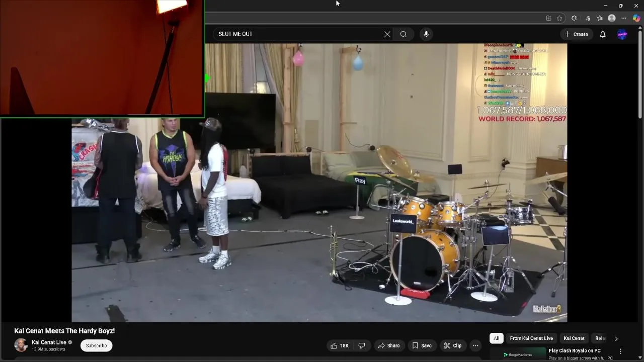This screenshot has width=644, height=362.
Task: Open Play Clash Royale ad options menu
Action: pyautogui.click(x=620, y=351)
